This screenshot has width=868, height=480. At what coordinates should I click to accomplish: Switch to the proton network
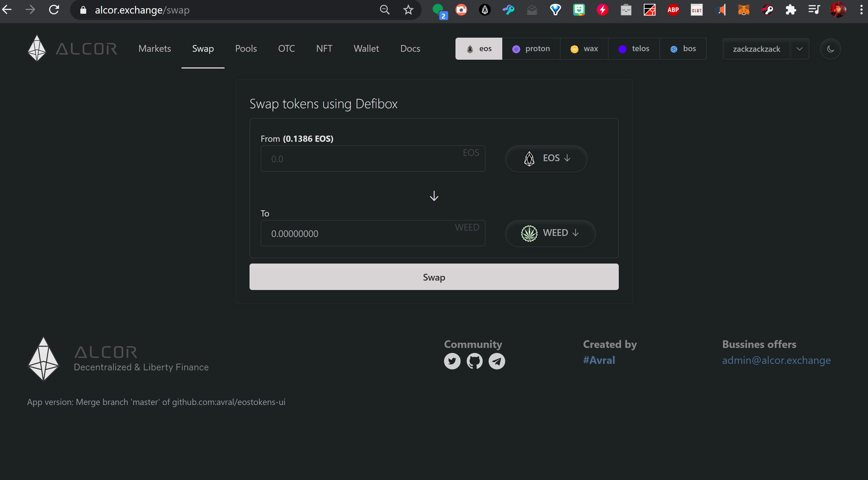pos(531,49)
